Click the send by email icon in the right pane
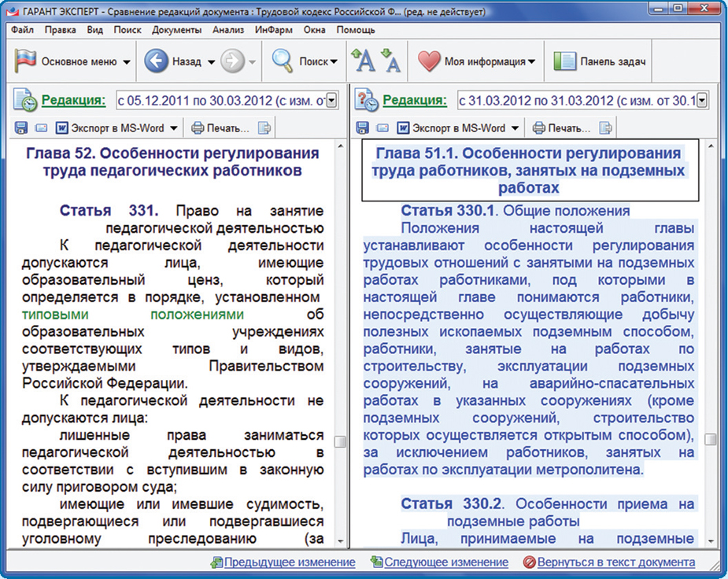 click(x=382, y=127)
